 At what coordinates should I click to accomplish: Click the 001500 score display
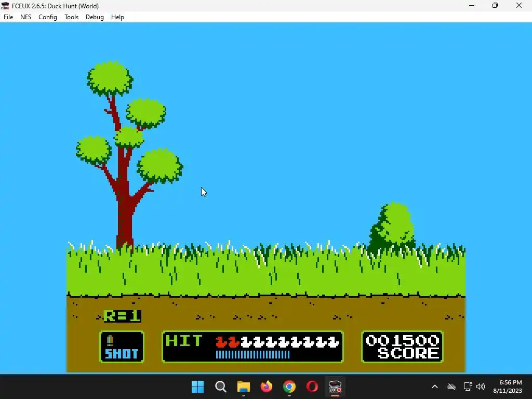(x=402, y=340)
